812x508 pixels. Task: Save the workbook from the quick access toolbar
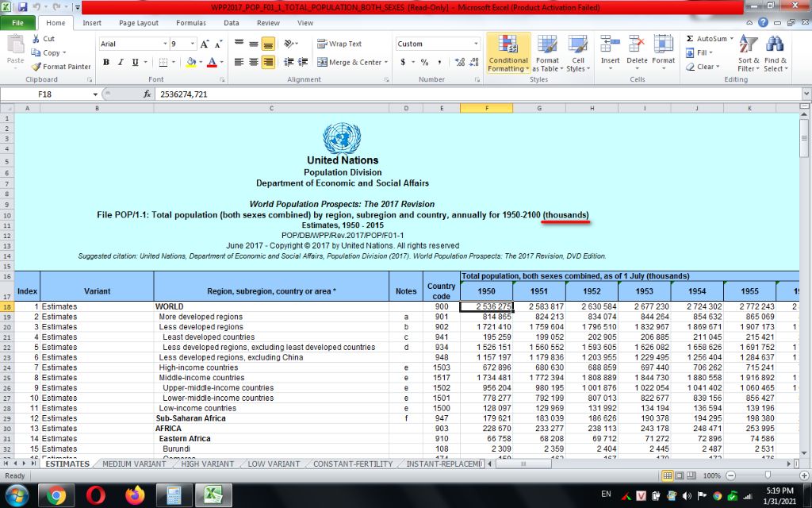(x=22, y=7)
